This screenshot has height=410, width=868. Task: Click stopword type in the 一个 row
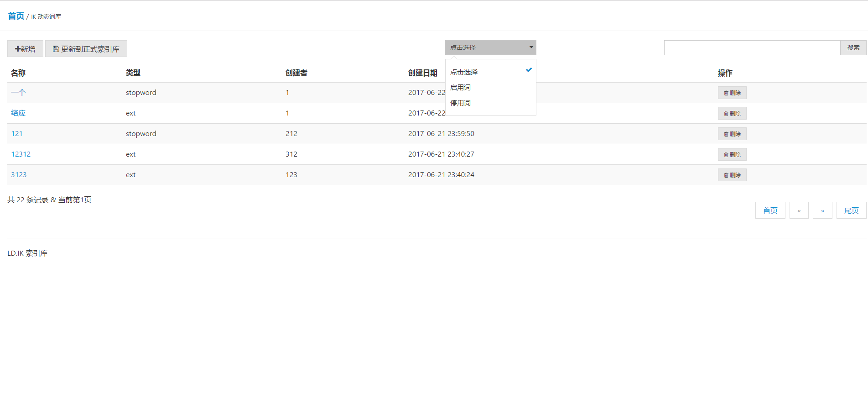pos(141,93)
